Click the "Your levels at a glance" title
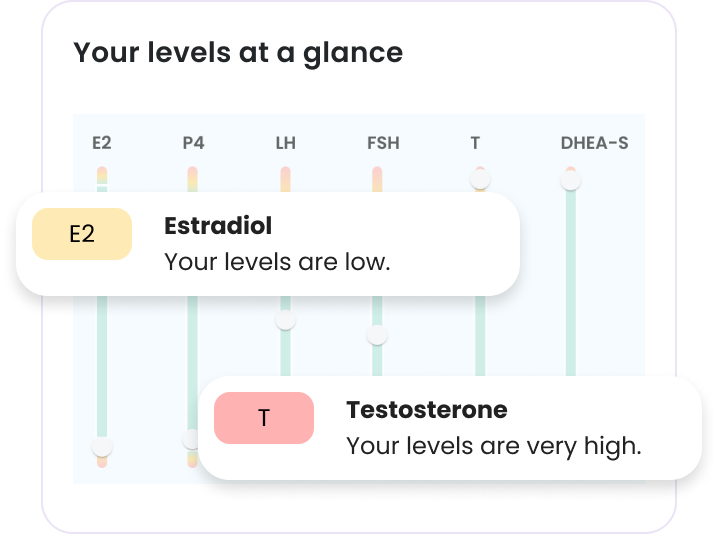The image size is (718, 534). coord(238,52)
